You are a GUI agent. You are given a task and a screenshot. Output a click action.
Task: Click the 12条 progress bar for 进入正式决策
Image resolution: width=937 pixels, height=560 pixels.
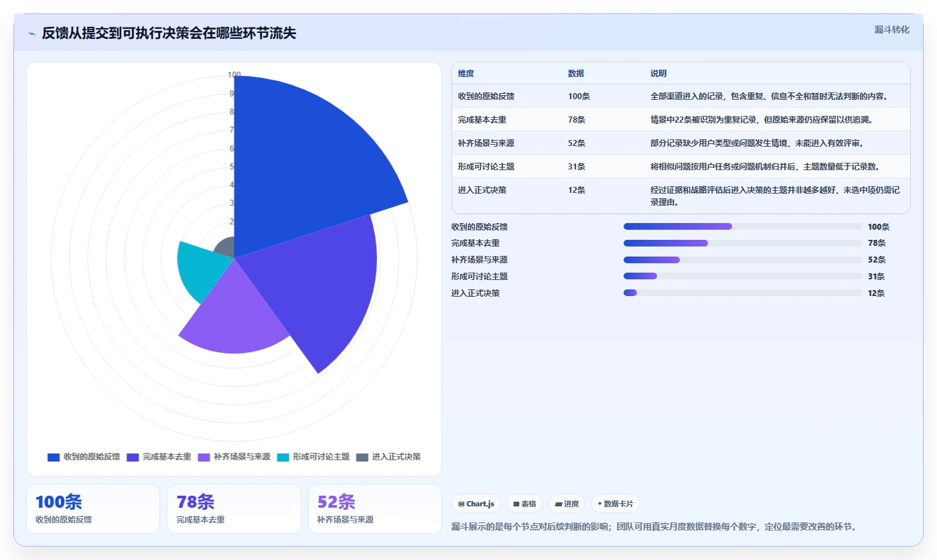click(x=743, y=293)
